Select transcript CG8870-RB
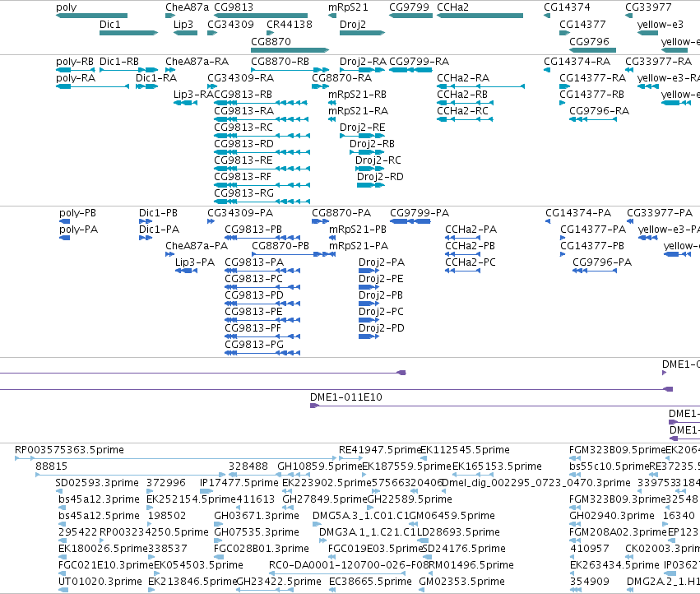The width and height of the screenshot is (700, 594). 290,70
